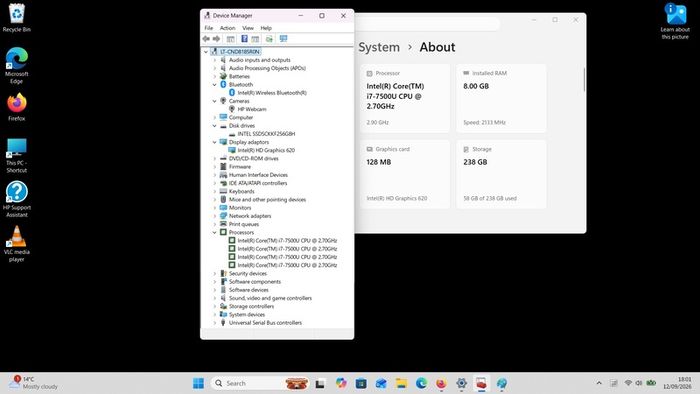Open Firefox from the taskbar

click(441, 383)
